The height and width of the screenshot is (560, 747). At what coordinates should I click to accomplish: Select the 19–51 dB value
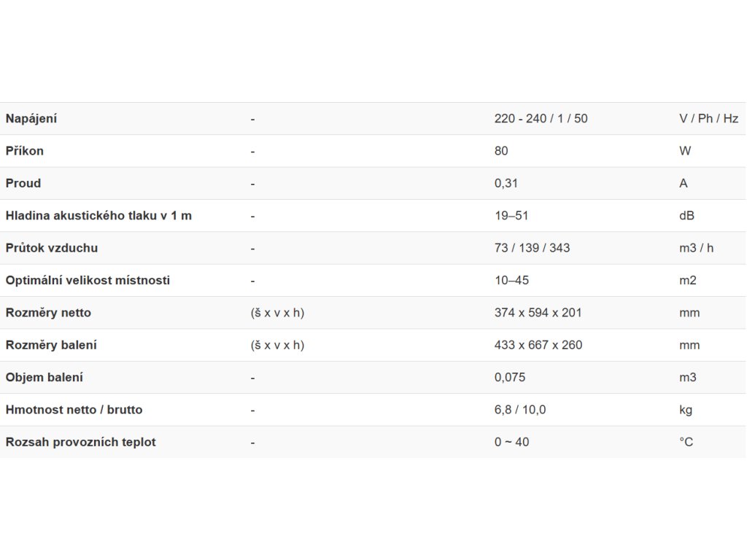click(x=511, y=216)
